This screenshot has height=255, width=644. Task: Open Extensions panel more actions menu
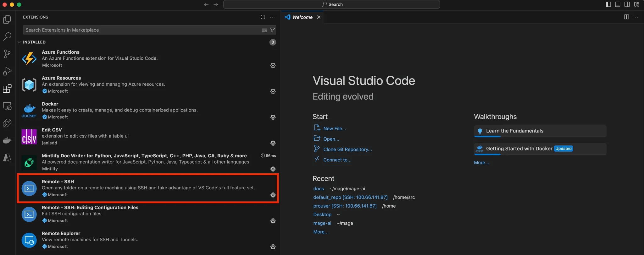(272, 17)
